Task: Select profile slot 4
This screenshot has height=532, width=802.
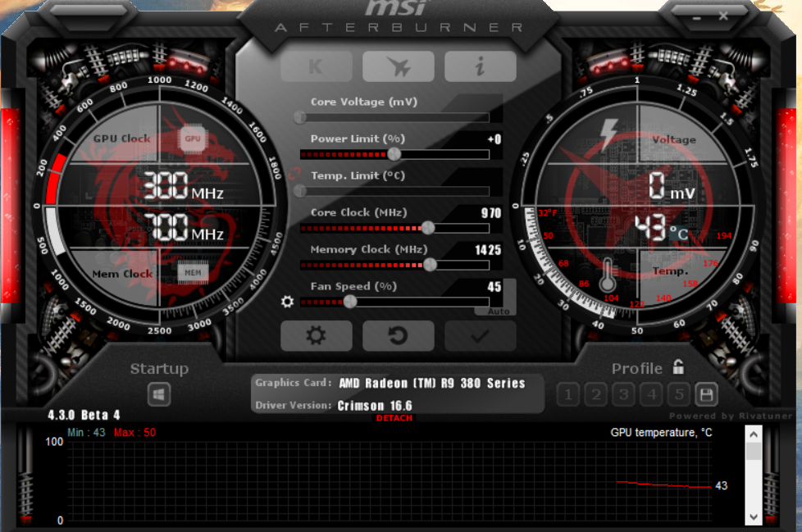Action: (x=651, y=394)
